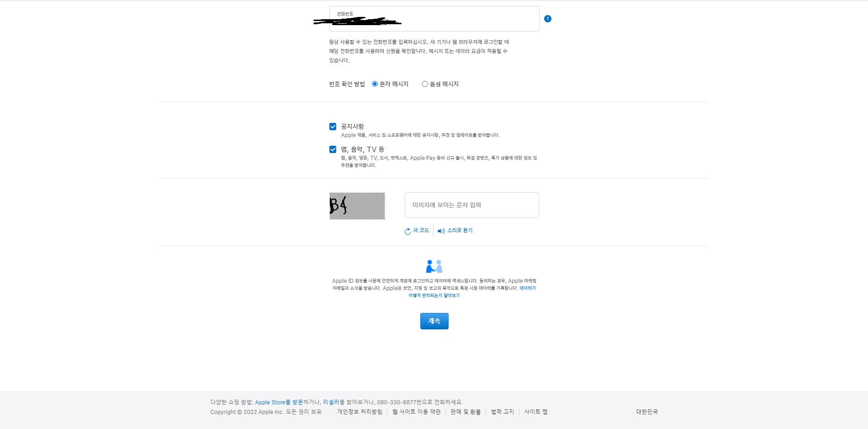
Task: Select the 음성 메시지 radio button
Action: 425,84
